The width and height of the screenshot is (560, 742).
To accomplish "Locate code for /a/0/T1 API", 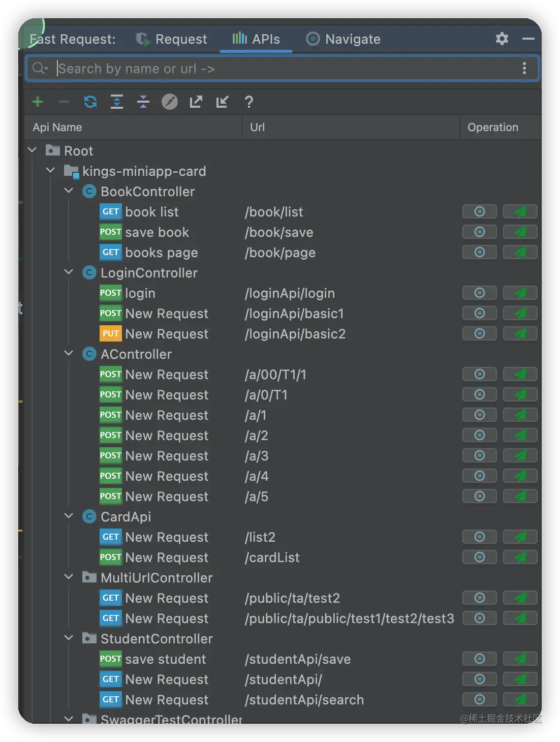I will 479,394.
